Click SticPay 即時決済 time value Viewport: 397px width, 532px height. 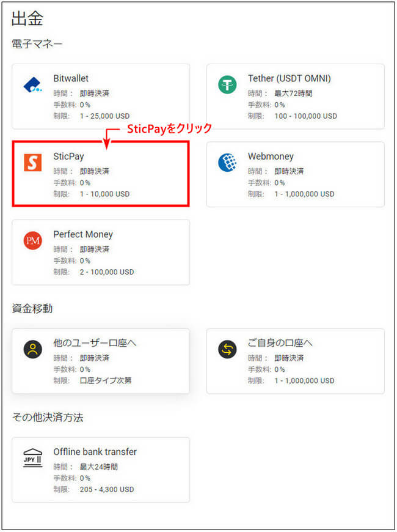coord(95,171)
